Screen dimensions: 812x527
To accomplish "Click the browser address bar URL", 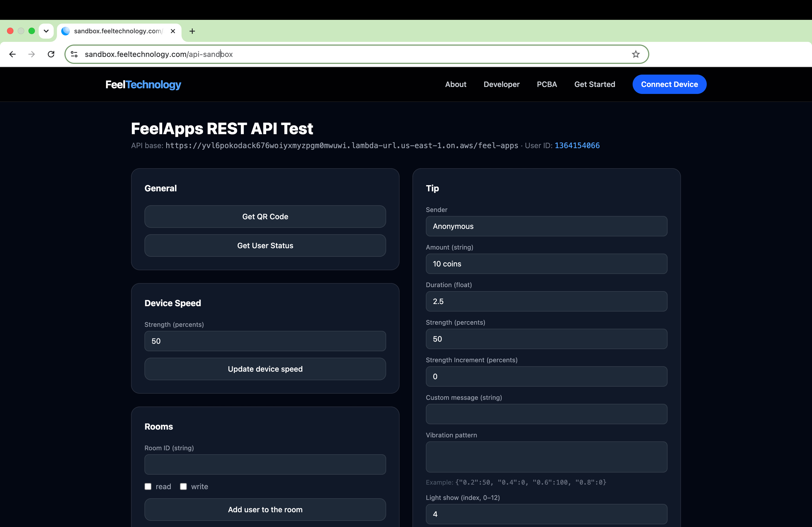I will click(x=159, y=54).
